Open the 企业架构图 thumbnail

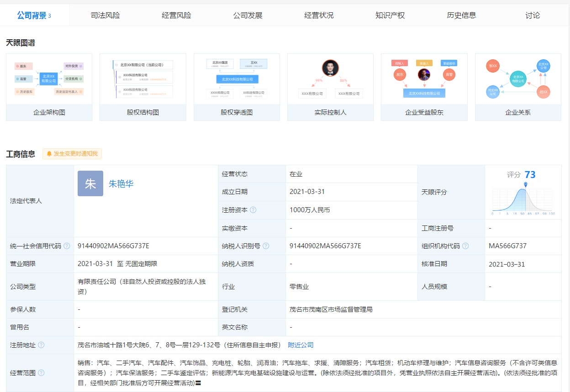point(49,87)
